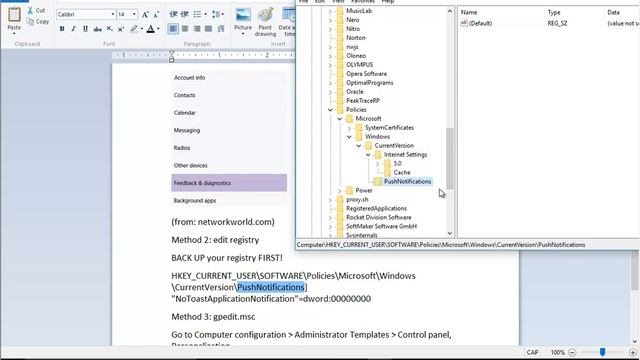Align text left
The image size is (640, 360).
pos(173,29)
